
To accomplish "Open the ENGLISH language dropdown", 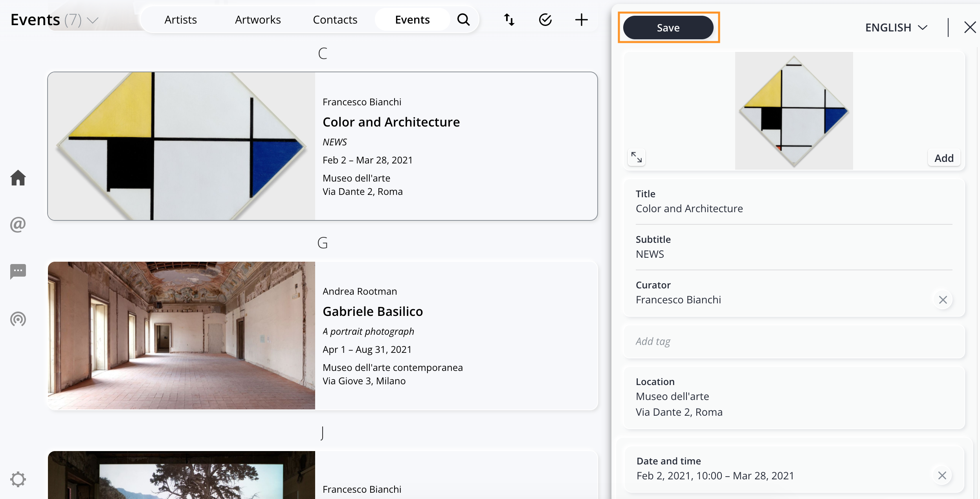I will click(896, 28).
